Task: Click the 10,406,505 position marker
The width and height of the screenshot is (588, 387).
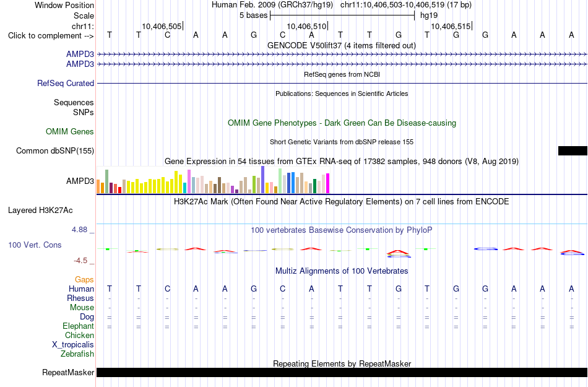Action: (x=162, y=26)
